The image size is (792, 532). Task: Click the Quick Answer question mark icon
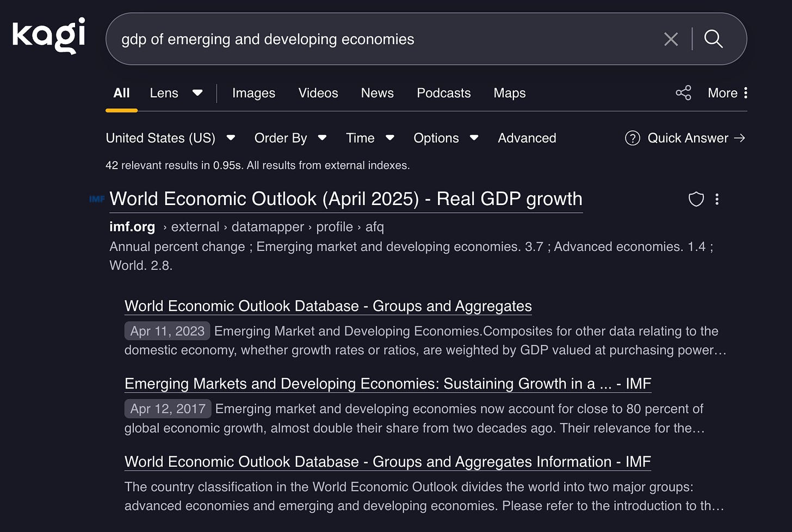coord(633,138)
